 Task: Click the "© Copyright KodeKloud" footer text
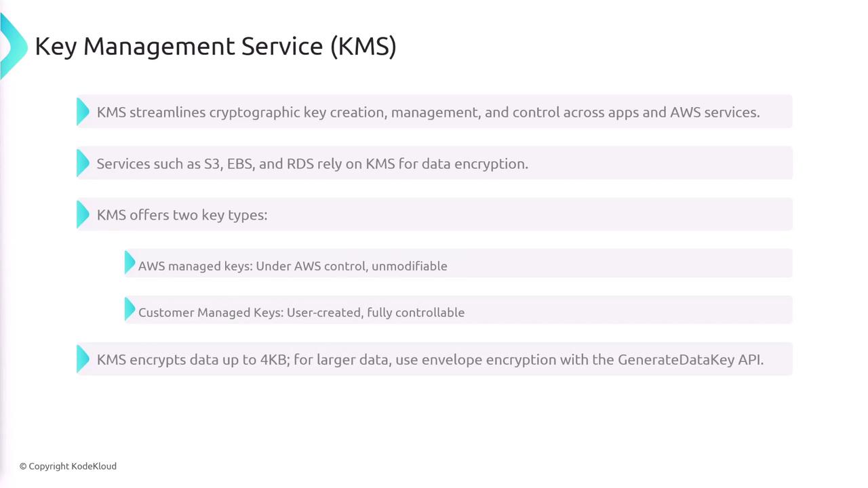click(68, 466)
